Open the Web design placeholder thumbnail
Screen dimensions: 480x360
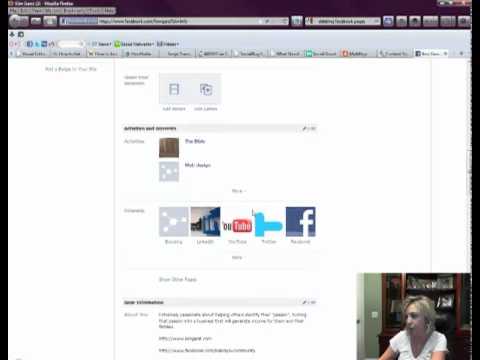(169, 171)
